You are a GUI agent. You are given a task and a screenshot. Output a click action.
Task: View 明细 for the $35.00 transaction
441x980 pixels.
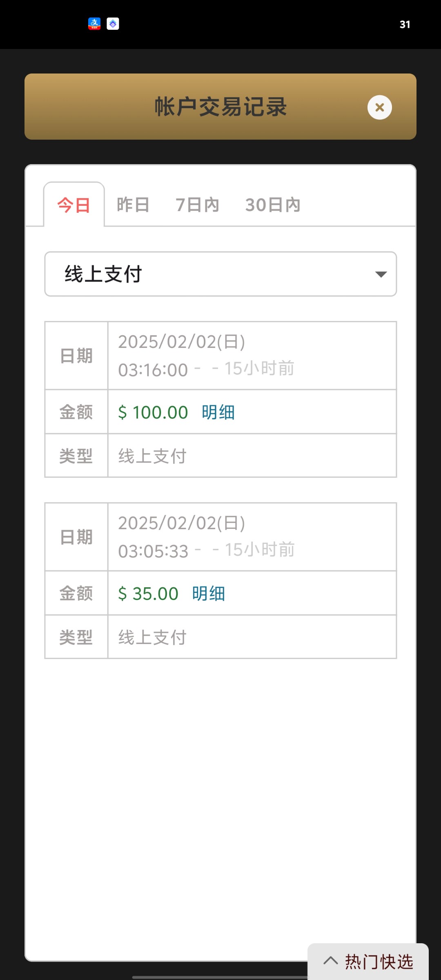208,594
